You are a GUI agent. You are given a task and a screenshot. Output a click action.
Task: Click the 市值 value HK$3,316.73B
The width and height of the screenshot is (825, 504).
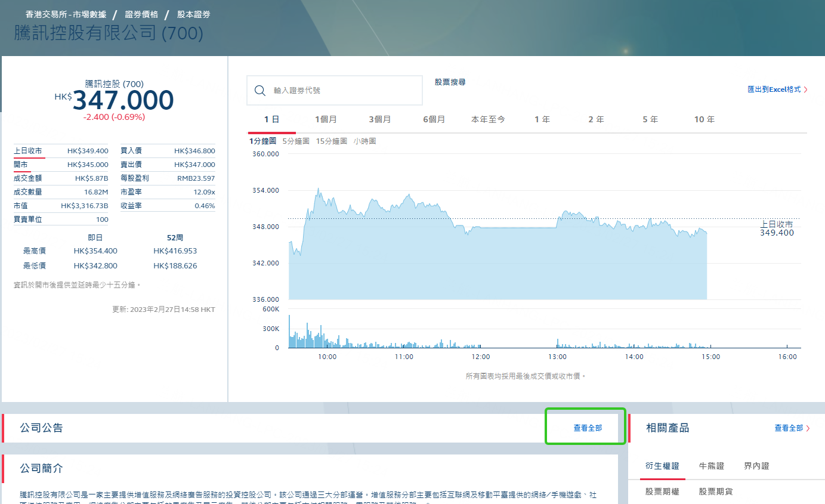(x=85, y=206)
